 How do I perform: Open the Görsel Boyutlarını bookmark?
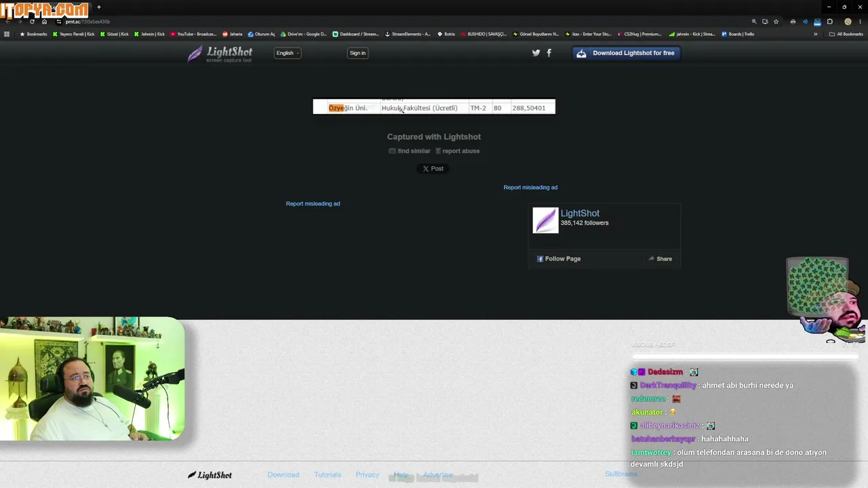coord(536,34)
